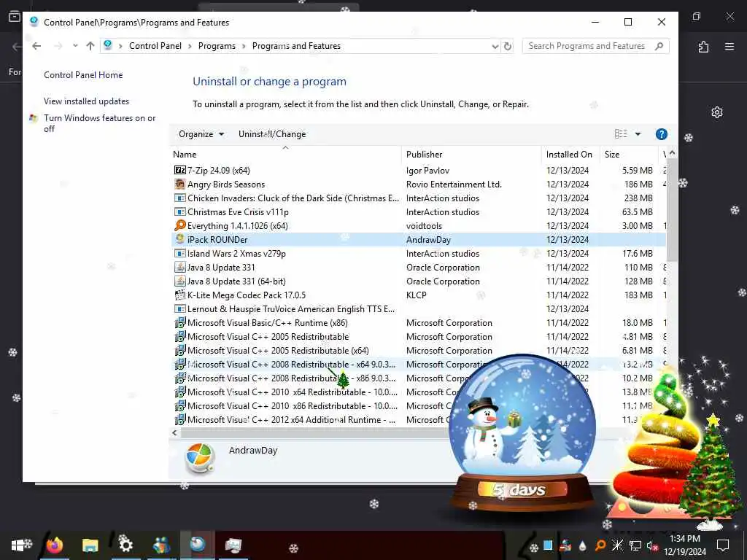Screen dimensions: 747x560
Task: Sort by the Name column header
Action: pos(285,155)
